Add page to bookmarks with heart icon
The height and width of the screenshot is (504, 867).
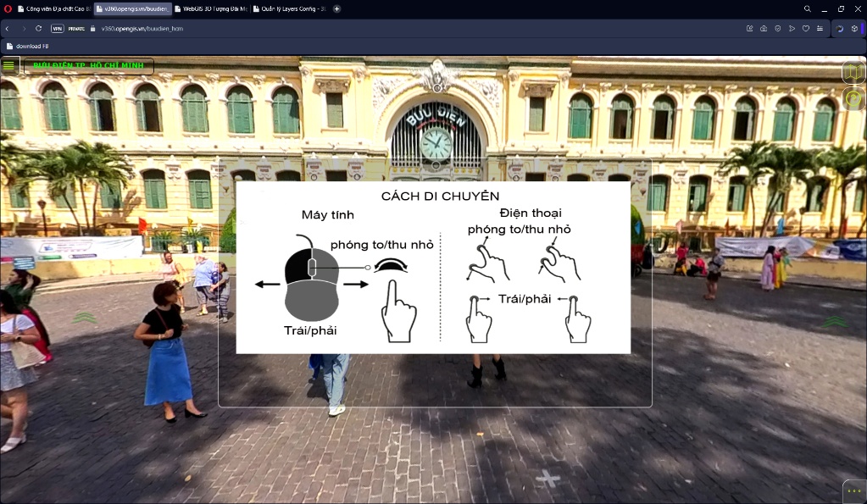(x=806, y=28)
